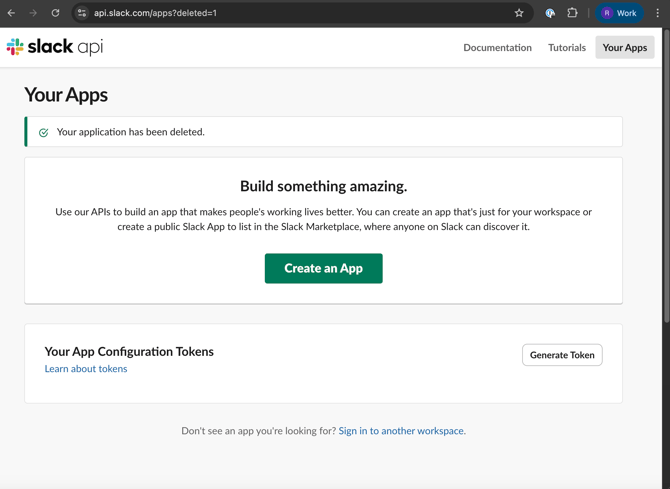Click the Slack API logo

click(55, 47)
